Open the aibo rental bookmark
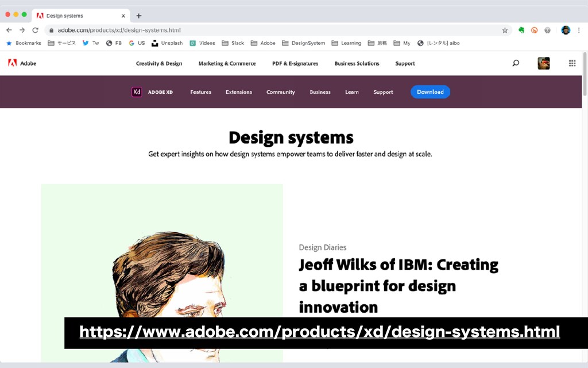 (438, 43)
